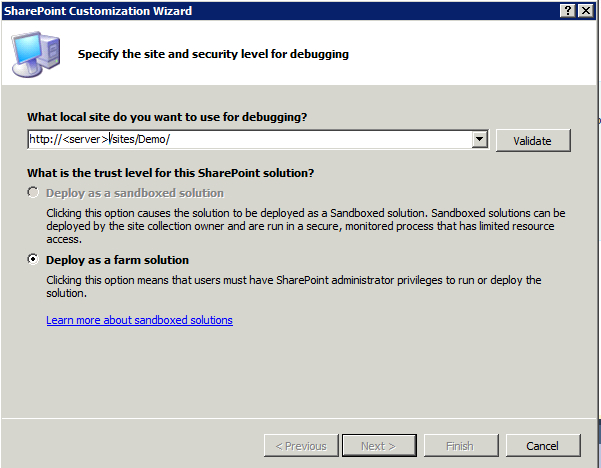Click the help question mark title bar icon
The height and width of the screenshot is (468, 601).
(x=568, y=10)
